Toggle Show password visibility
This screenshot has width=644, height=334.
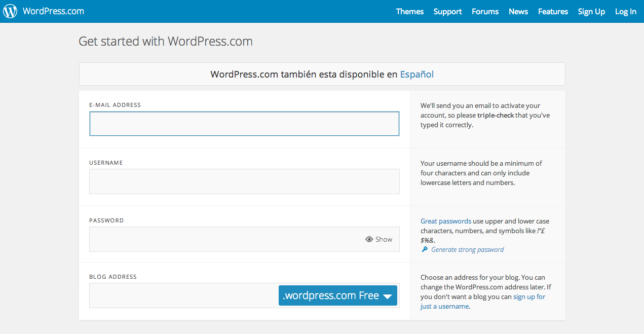(x=384, y=239)
